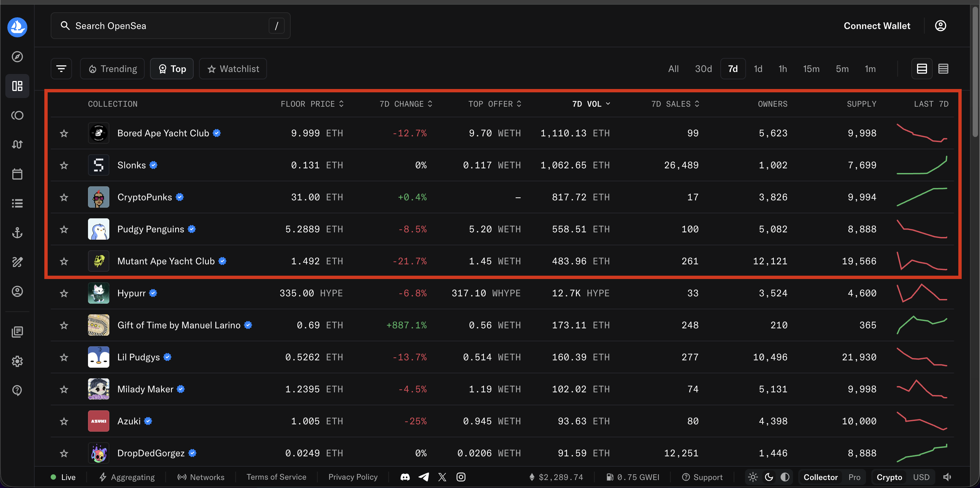Add Hypurr to the watchlist
The image size is (980, 488).
pos(64,293)
